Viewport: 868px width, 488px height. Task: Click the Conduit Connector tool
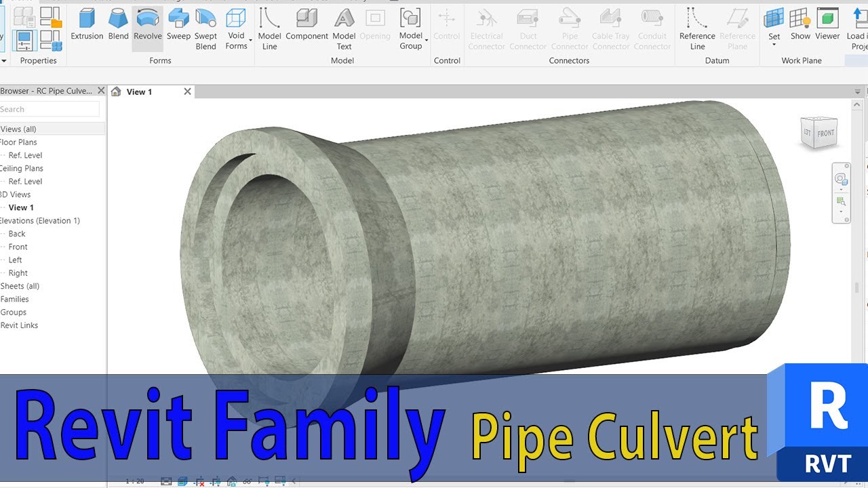[x=652, y=29]
